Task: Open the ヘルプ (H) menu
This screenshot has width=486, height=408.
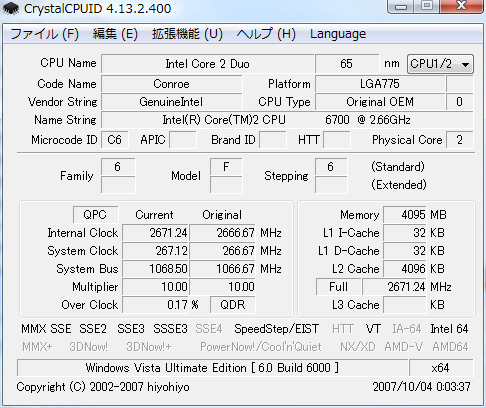Action: point(266,34)
